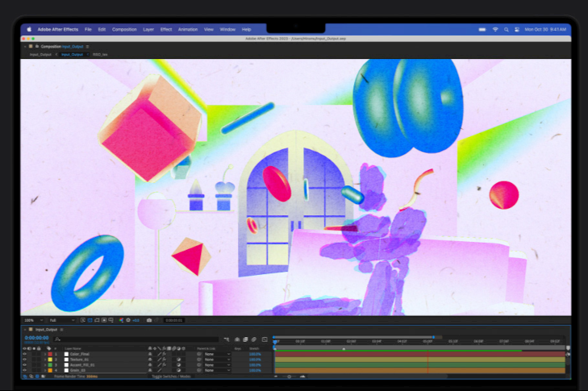Image resolution: width=588 pixels, height=391 pixels.
Task: Select the RSO_tex breadcrumb tab
Action: (x=100, y=54)
